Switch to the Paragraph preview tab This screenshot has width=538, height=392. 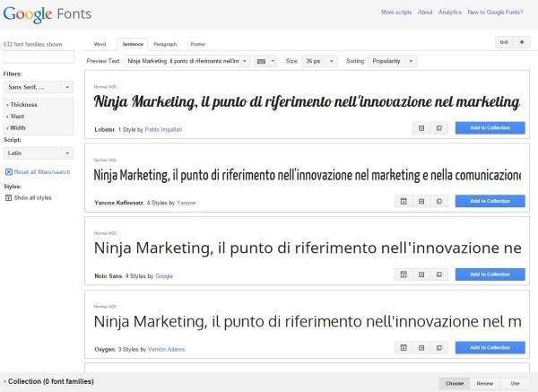point(165,44)
